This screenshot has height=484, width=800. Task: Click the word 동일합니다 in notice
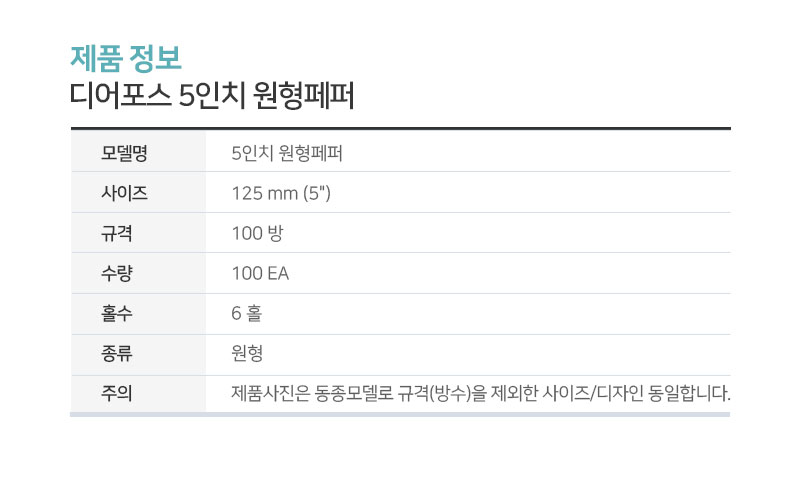pos(689,393)
